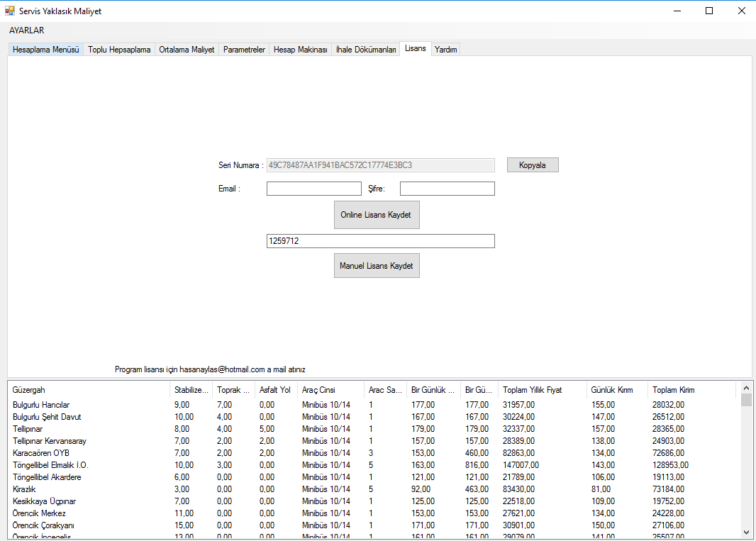Show the Hesap Makinası tab

tap(301, 50)
